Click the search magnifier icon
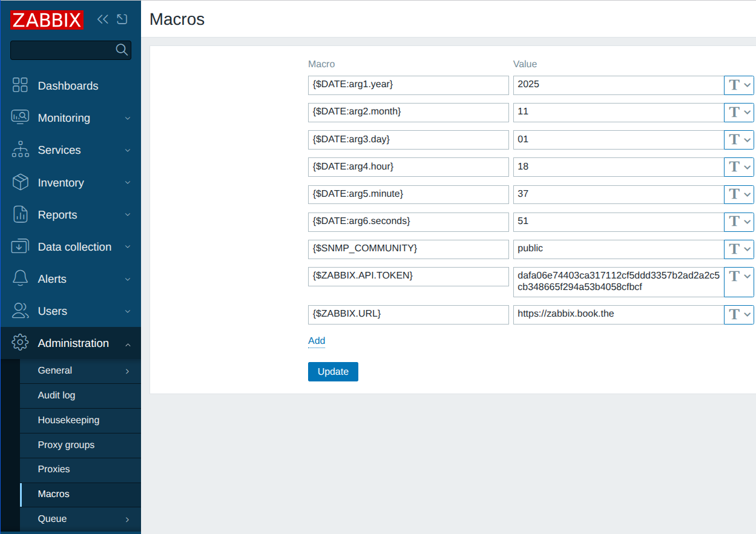 [x=122, y=50]
